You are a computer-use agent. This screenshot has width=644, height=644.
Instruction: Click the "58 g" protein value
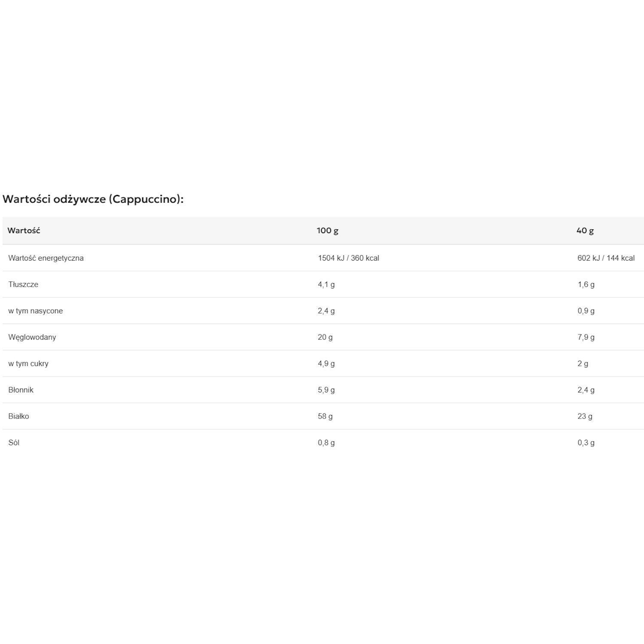tap(325, 416)
